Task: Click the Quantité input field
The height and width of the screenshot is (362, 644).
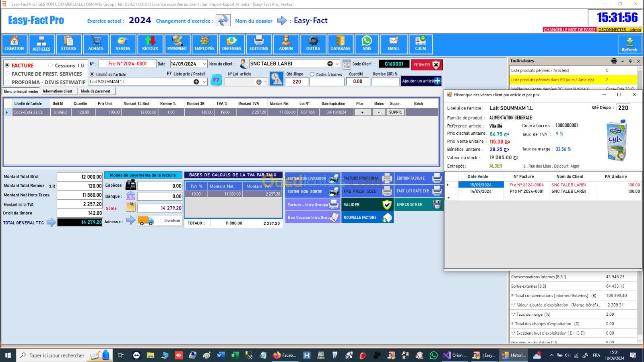Action: click(x=357, y=82)
